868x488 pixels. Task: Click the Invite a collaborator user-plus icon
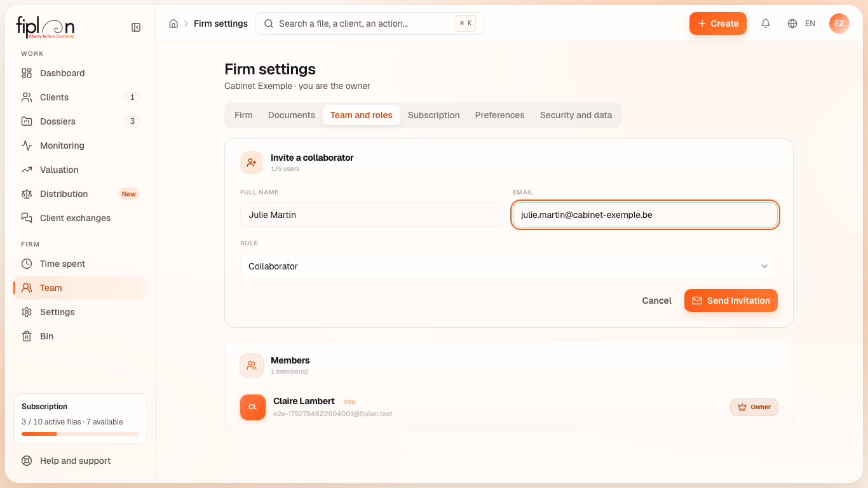(252, 163)
